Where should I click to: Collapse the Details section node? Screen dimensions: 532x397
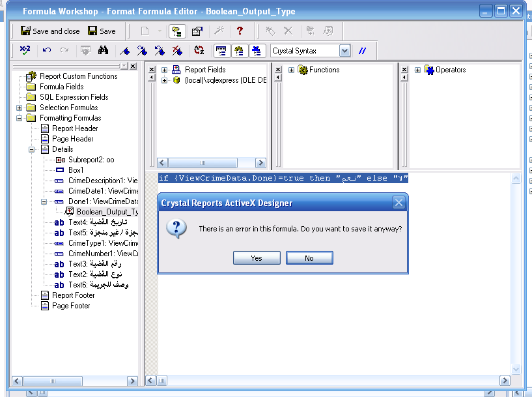coord(31,149)
